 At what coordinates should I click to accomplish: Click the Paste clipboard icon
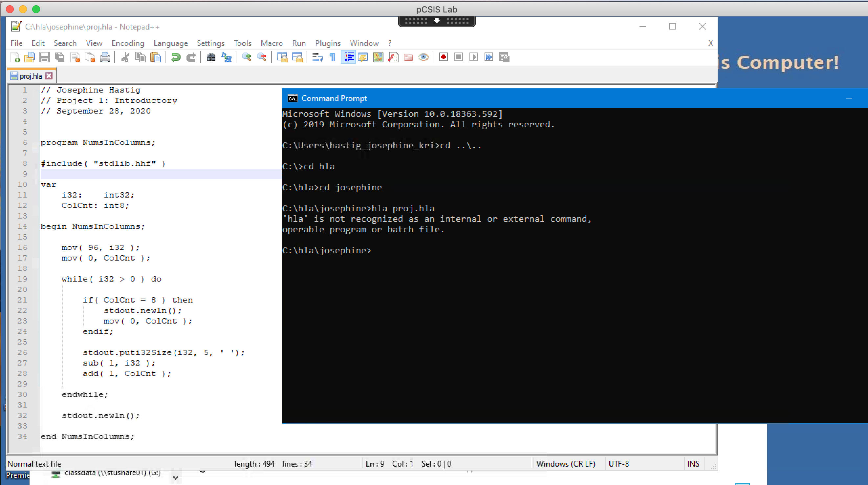[155, 57]
